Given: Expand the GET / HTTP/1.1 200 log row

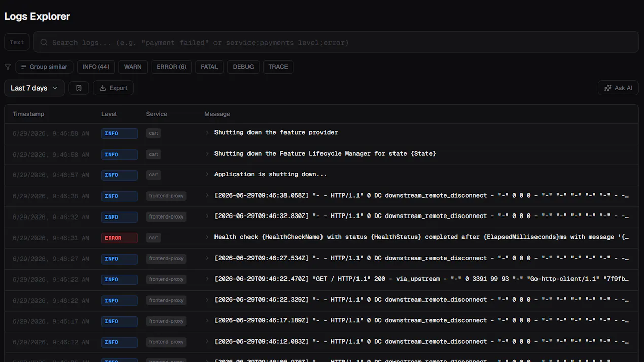Looking at the screenshot, I should [x=207, y=279].
